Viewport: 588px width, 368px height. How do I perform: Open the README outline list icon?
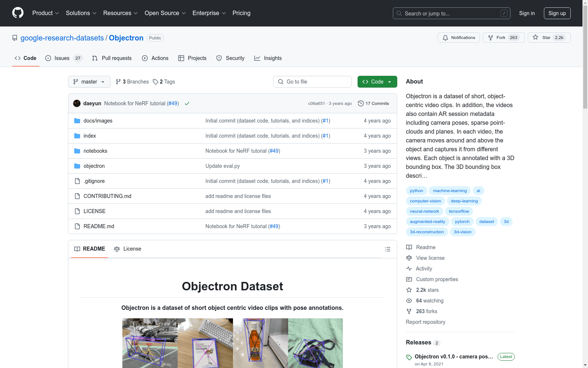387,249
